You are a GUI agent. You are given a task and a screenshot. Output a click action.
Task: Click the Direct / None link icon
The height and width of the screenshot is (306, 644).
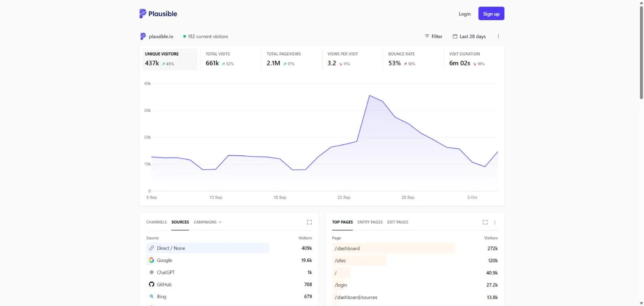[x=152, y=248]
